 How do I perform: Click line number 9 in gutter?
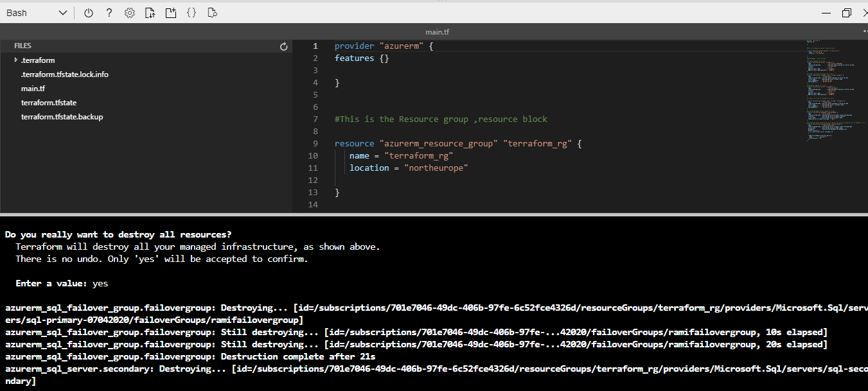coord(315,144)
